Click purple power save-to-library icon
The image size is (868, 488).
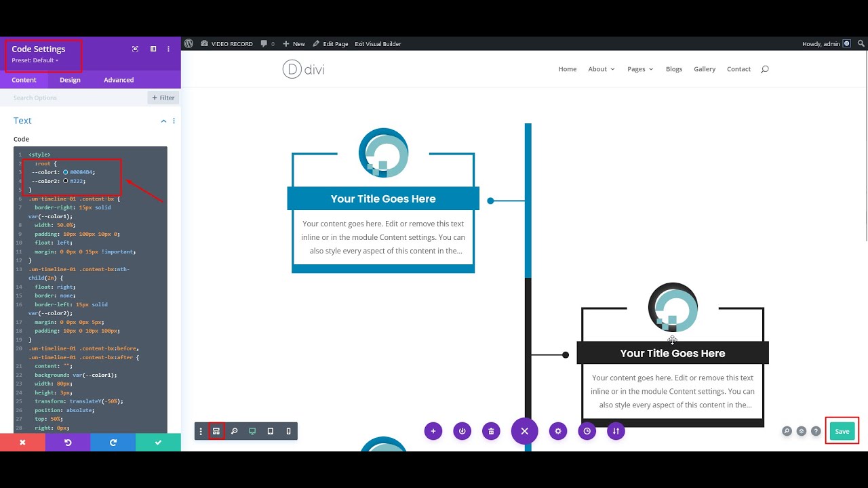462,431
